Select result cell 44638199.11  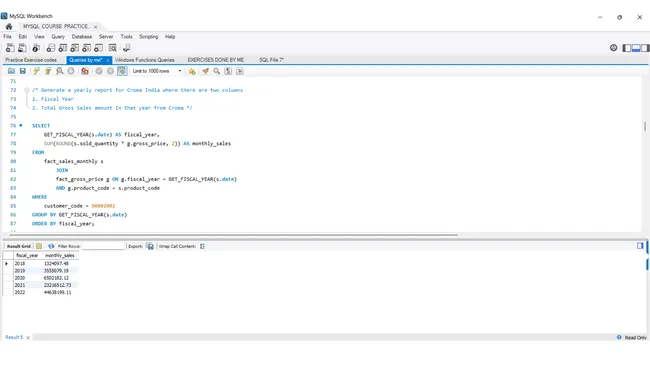coord(58,293)
